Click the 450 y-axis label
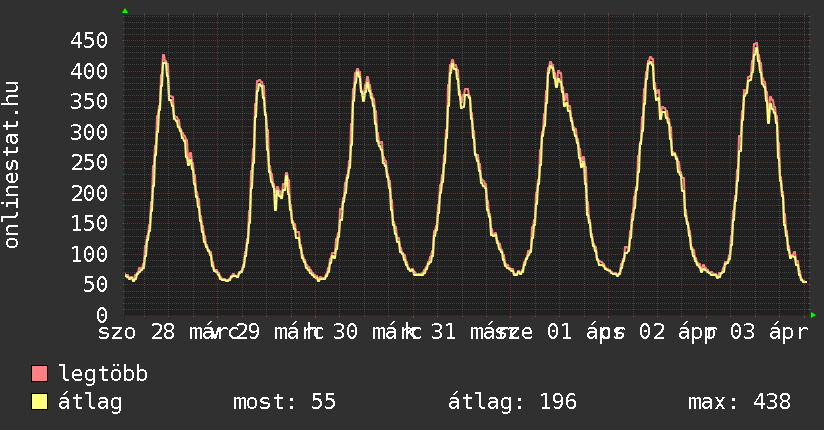 pos(87,40)
